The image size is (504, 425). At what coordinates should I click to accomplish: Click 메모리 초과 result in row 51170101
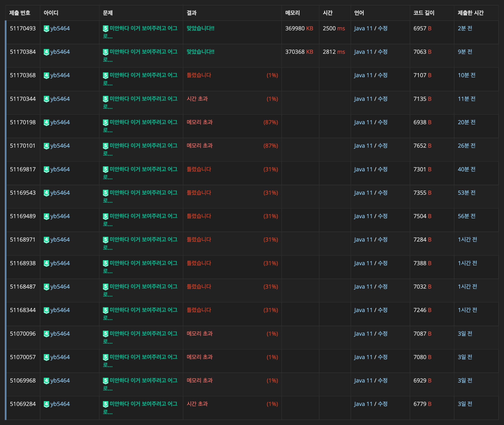200,146
